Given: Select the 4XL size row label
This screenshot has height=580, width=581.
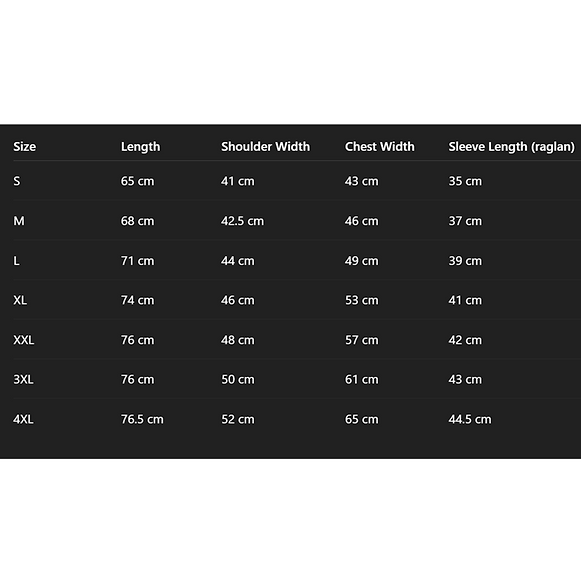Looking at the screenshot, I should pyautogui.click(x=23, y=419).
